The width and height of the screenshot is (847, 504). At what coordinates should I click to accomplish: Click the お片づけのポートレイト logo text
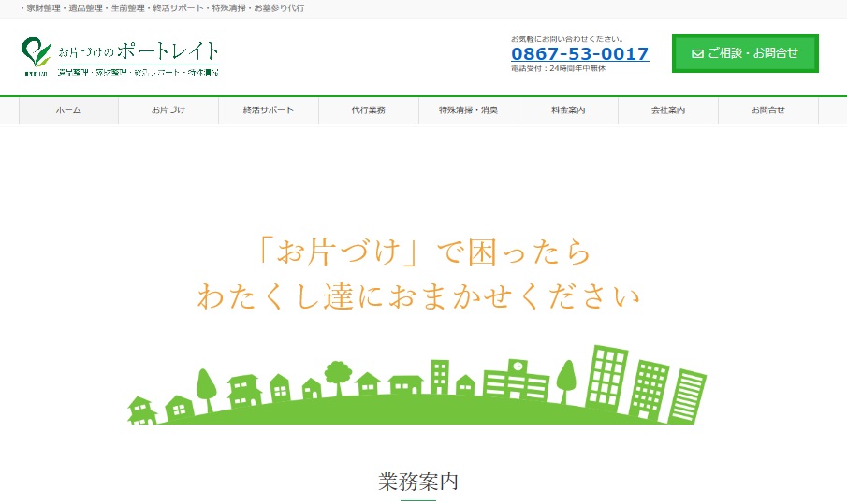[139, 50]
